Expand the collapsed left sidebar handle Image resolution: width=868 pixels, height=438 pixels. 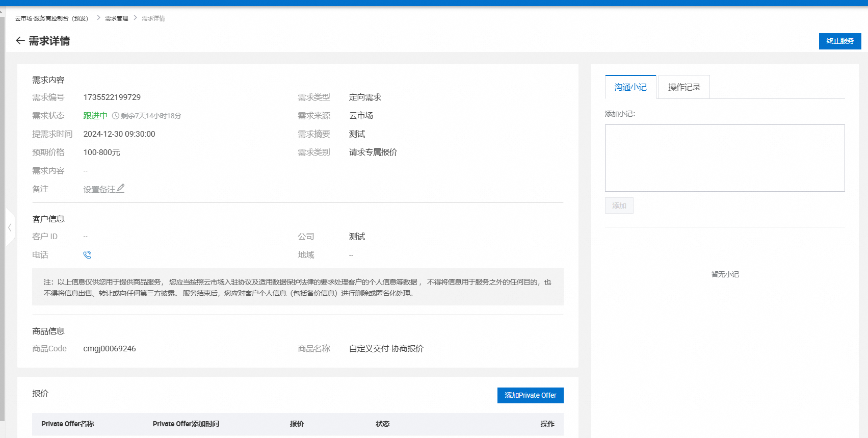[x=10, y=227]
